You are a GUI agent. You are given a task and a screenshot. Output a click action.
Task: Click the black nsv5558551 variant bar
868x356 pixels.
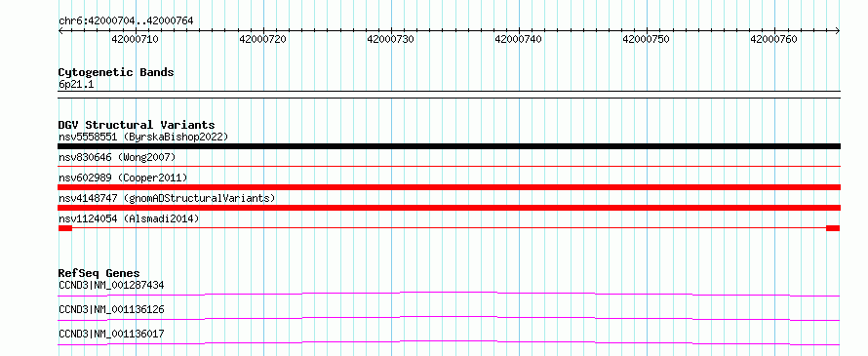tap(449, 146)
